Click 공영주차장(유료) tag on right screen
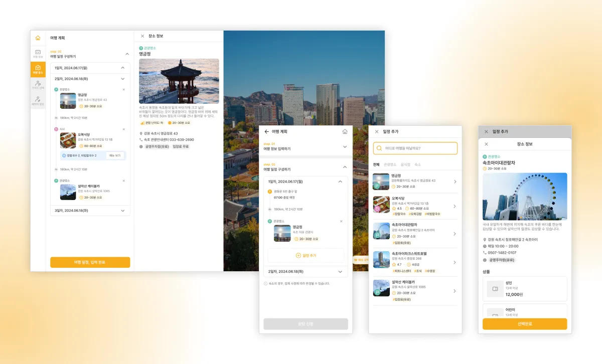This screenshot has width=602, height=364. [501, 260]
